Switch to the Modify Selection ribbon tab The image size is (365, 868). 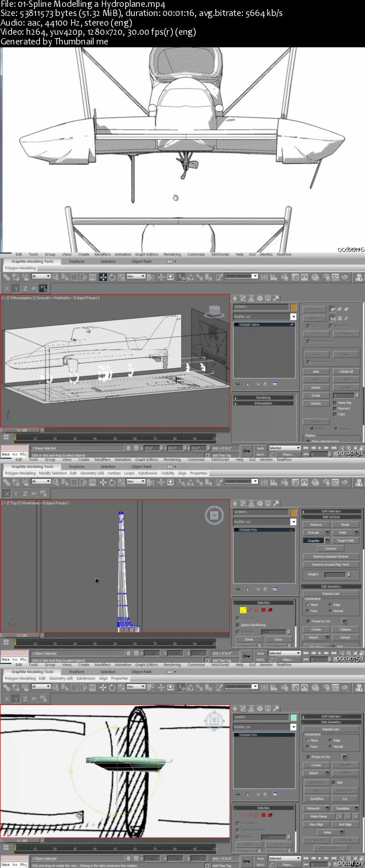(x=52, y=473)
